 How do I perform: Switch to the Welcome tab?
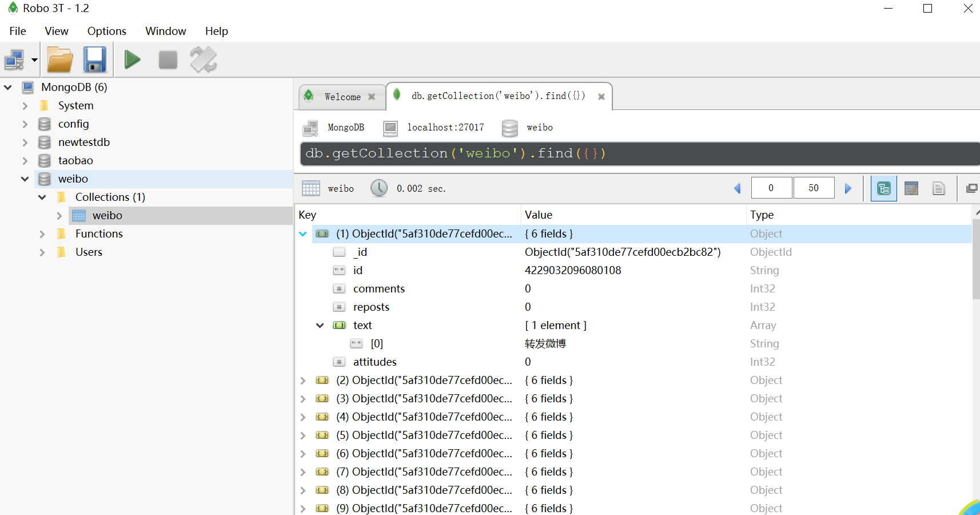(x=342, y=97)
